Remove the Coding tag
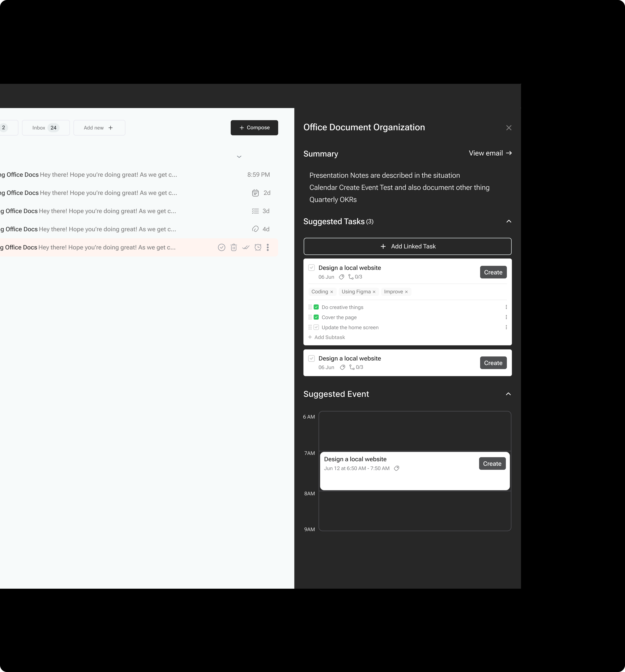 [332, 292]
